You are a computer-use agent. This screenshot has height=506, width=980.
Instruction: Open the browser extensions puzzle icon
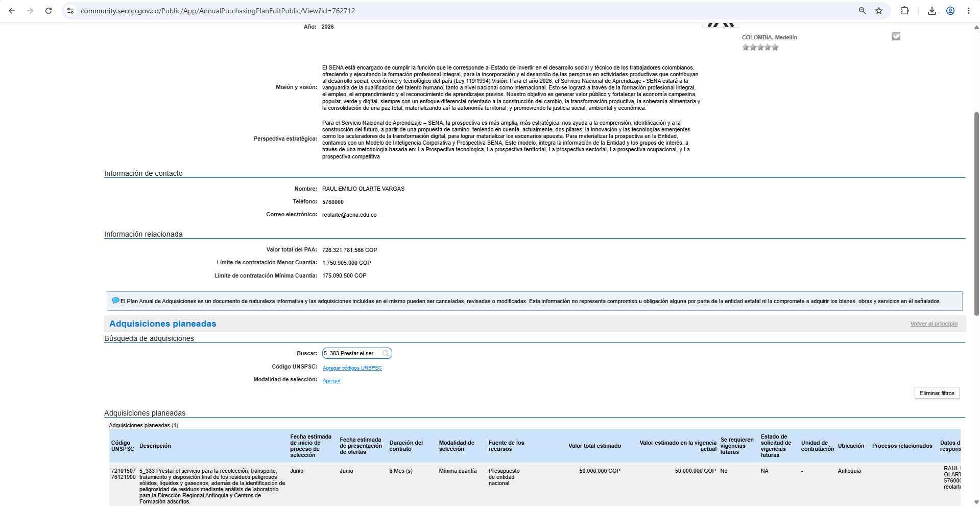point(904,11)
